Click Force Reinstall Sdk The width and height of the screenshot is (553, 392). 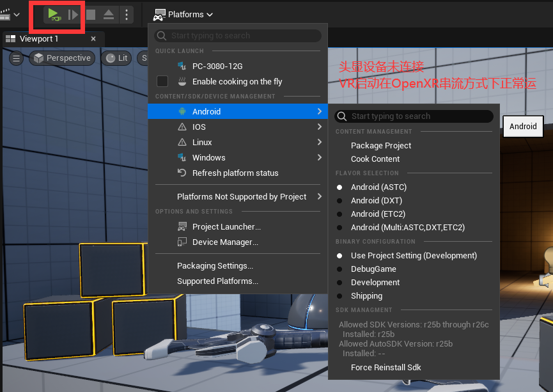point(414,367)
